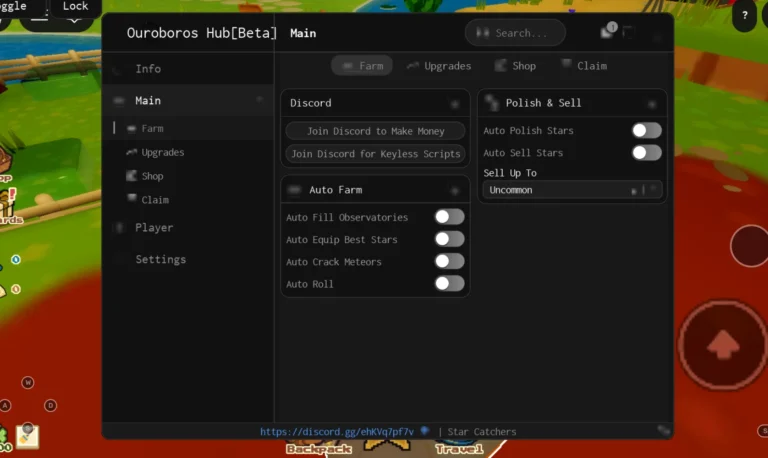Click the window resize icon in header
The height and width of the screenshot is (458, 768).
coord(628,33)
